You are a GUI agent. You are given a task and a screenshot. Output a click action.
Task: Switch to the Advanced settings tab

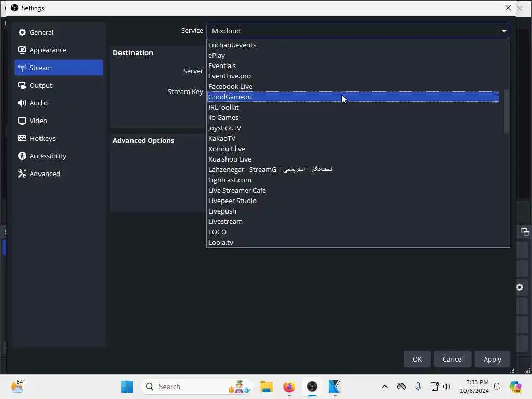[x=59, y=174]
